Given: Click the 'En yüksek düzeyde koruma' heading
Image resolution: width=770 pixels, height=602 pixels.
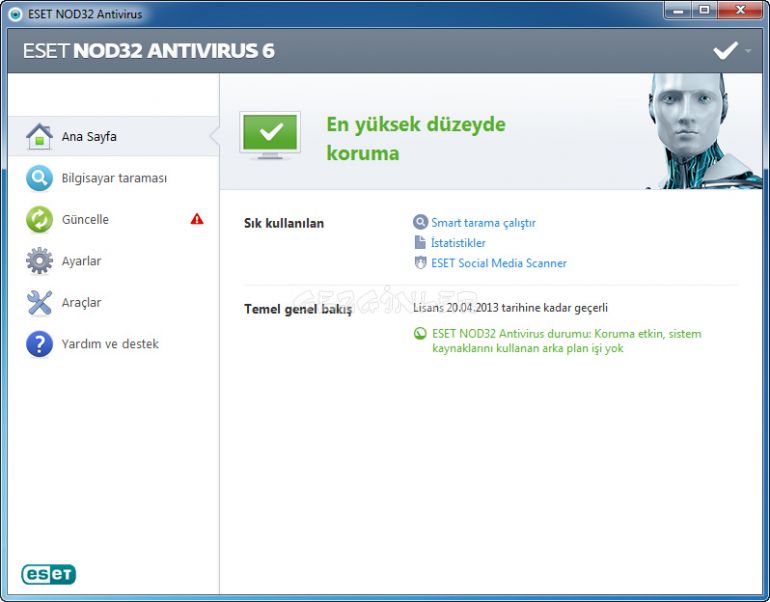Looking at the screenshot, I should click(416, 138).
